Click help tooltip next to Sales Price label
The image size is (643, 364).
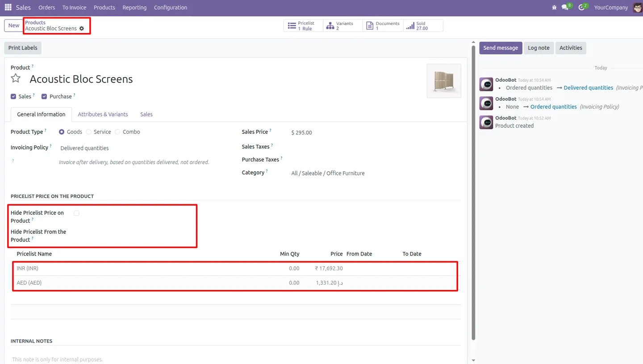coord(271,130)
